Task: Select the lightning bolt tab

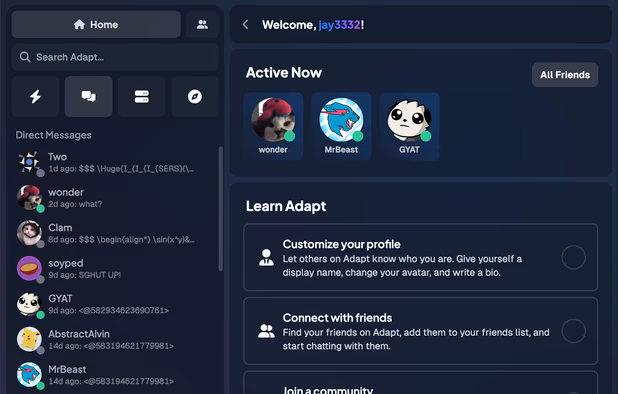Action: tap(35, 97)
